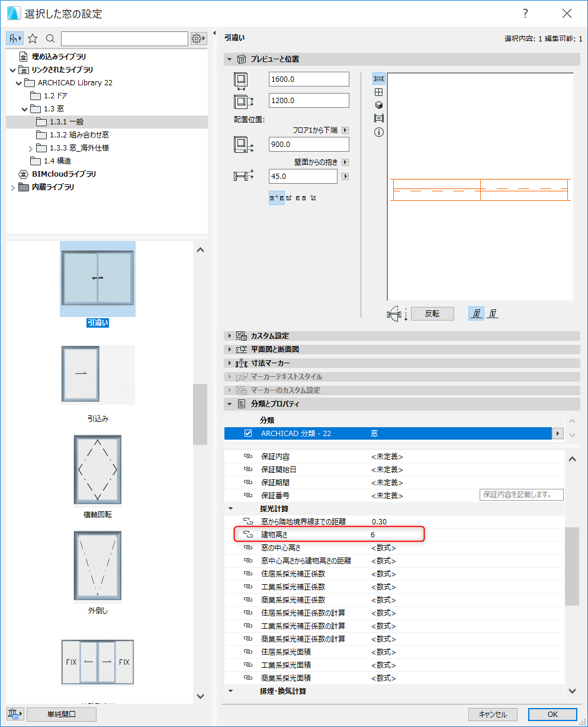Click the properties list scrollbar thumb

coord(572,566)
